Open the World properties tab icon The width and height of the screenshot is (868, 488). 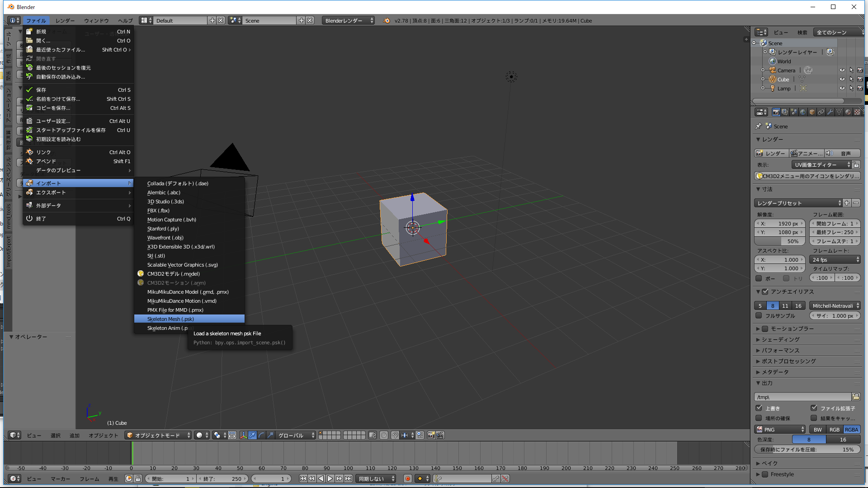click(803, 112)
